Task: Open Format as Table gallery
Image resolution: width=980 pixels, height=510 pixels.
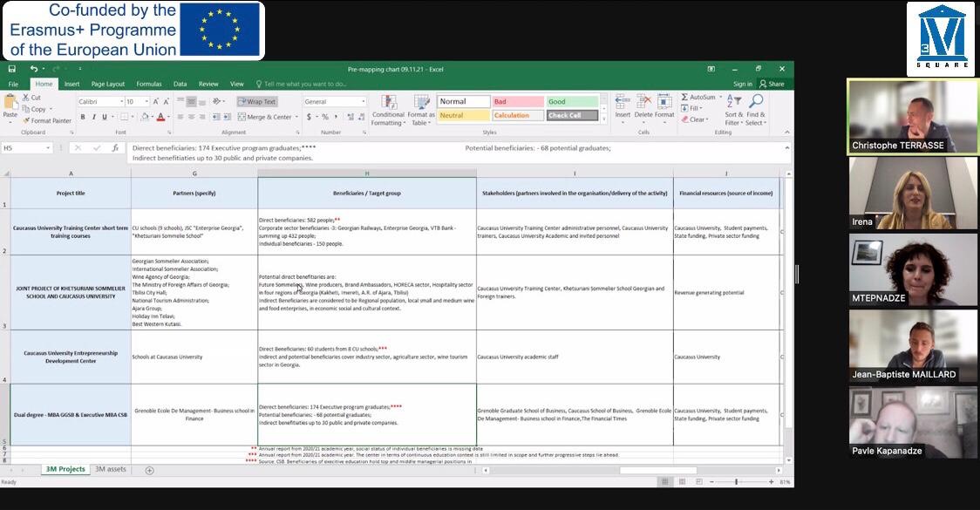Action: (x=421, y=110)
